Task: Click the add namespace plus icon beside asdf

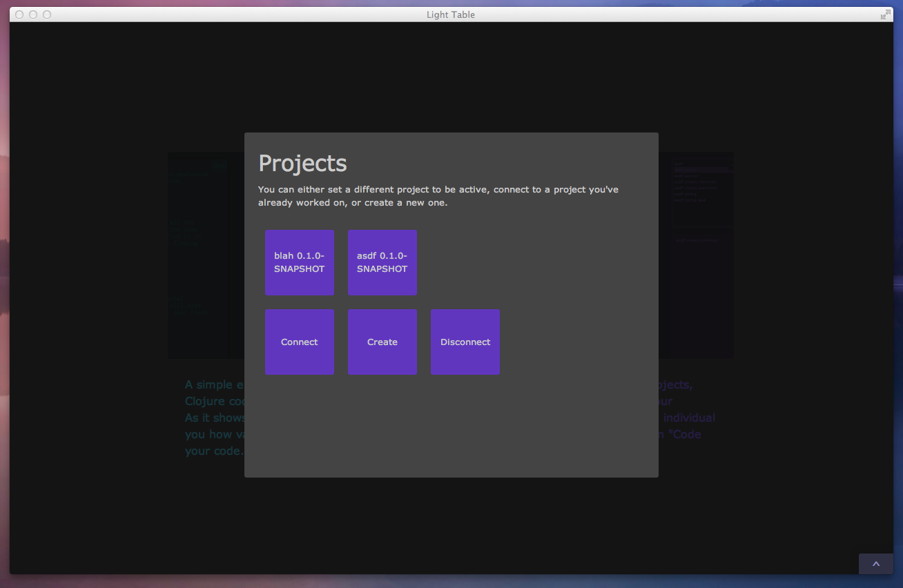Action: point(732,165)
